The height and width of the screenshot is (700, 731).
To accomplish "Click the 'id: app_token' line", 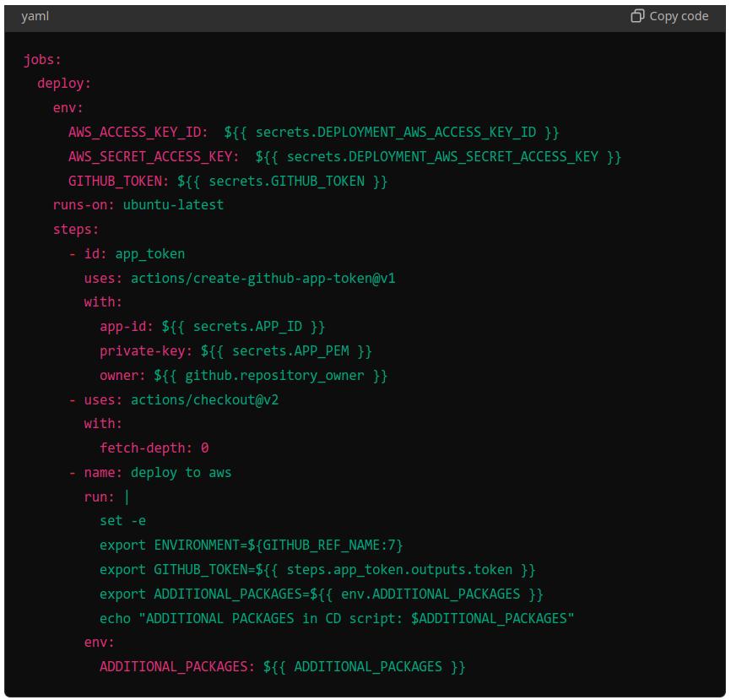I will (x=127, y=254).
